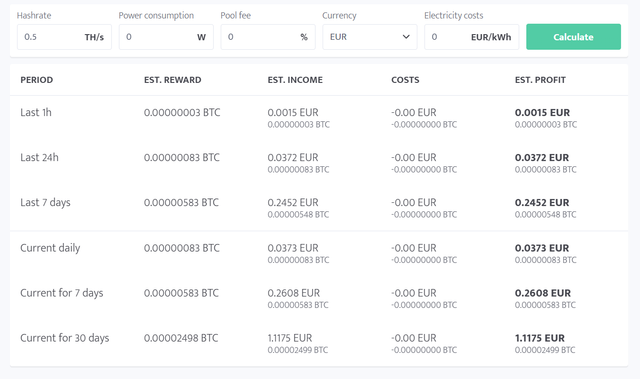Click the EST. PROFIT column header
640x379 pixels.
coord(540,80)
